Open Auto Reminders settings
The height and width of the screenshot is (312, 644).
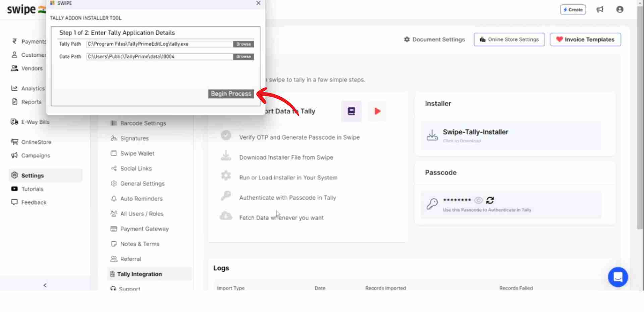[137, 199]
